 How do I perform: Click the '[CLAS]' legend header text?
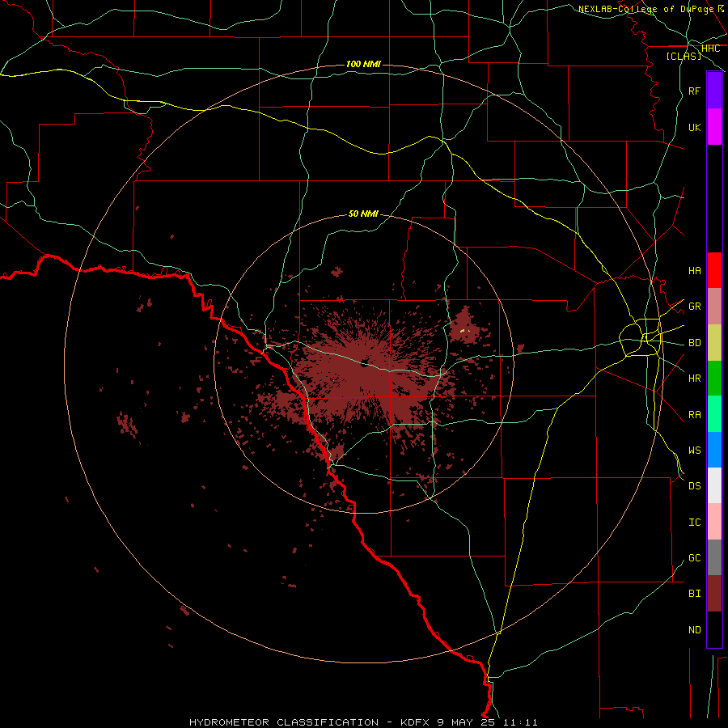pyautogui.click(x=684, y=56)
